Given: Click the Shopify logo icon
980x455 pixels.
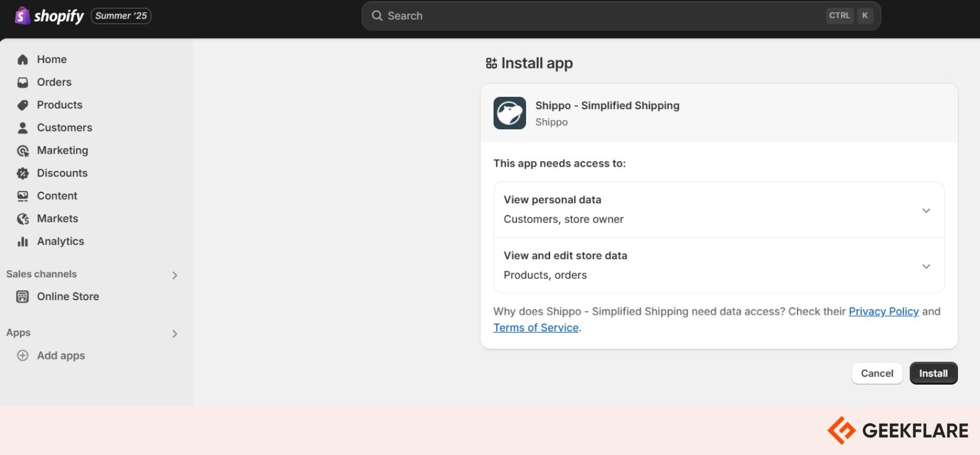Looking at the screenshot, I should click(22, 15).
